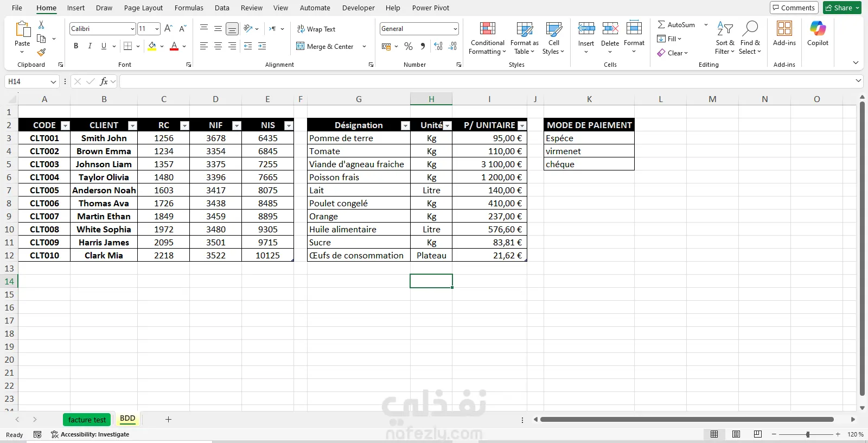Click the Insert Function fx icon

(104, 81)
